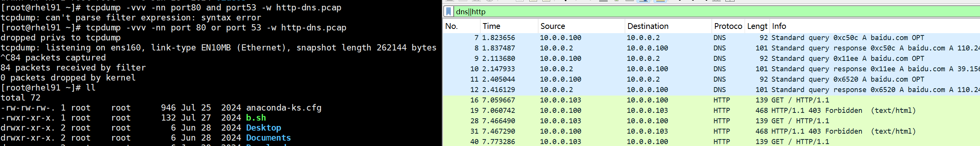The height and width of the screenshot is (146, 980).
Task: Sort packets by the Time column header
Action: coord(509,26)
